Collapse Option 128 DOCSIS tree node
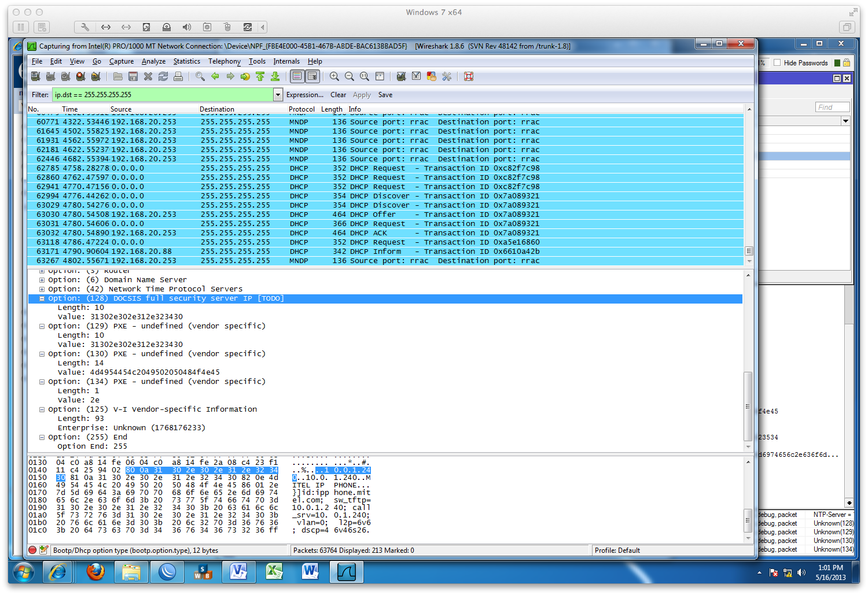The image size is (868, 595). (42, 298)
